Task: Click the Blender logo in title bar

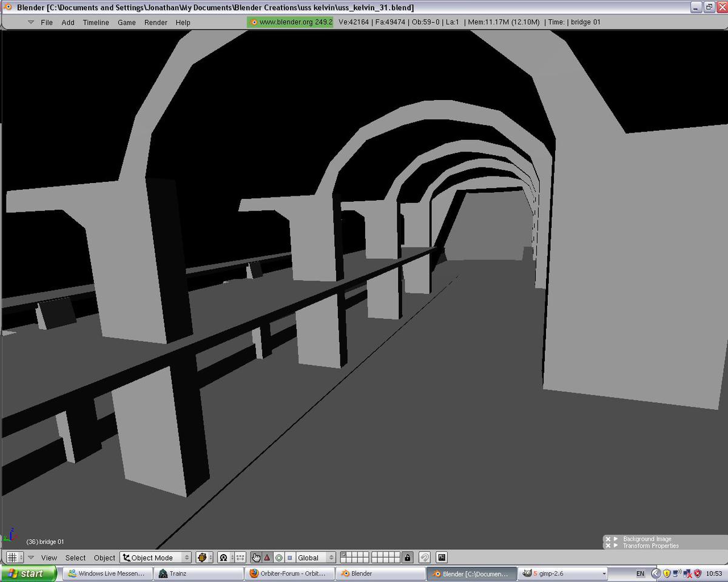Action: tap(8, 7)
